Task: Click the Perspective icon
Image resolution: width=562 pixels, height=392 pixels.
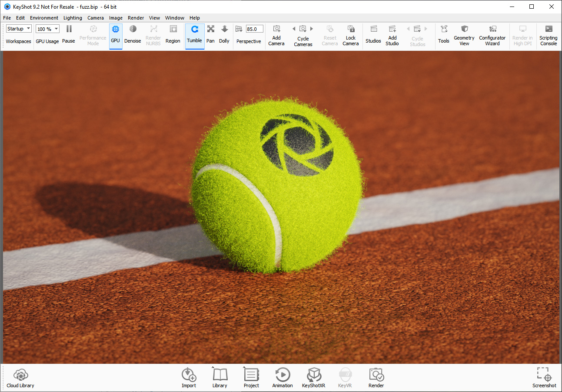Action: [x=239, y=29]
